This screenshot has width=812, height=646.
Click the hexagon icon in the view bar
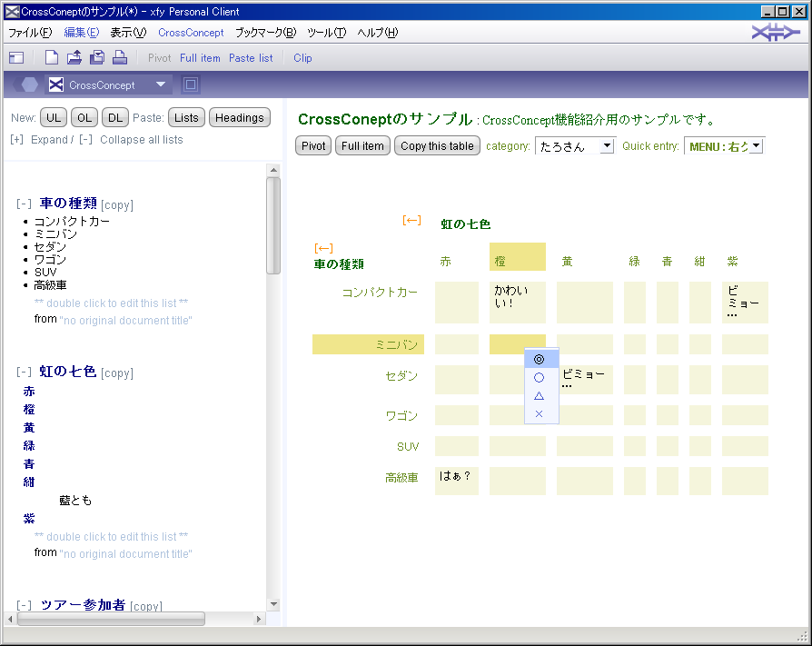[x=27, y=84]
